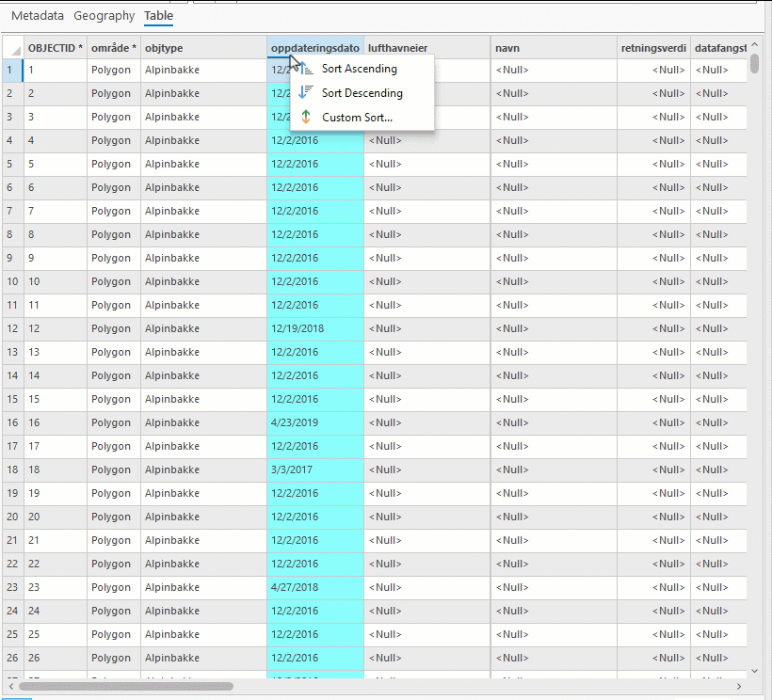
Task: Click the horizontal scrollbar thumb
Action: [126, 686]
